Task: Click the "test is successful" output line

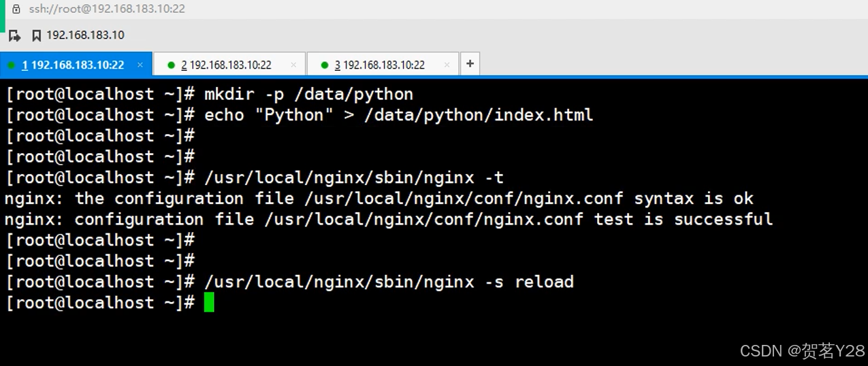Action: click(389, 219)
